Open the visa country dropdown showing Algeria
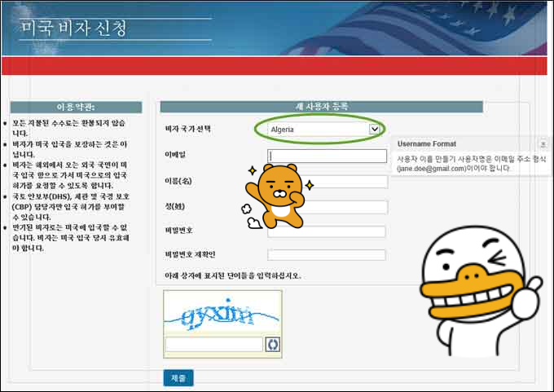Image resolution: width=554 pixels, height=392 pixels. pyautogui.click(x=324, y=130)
